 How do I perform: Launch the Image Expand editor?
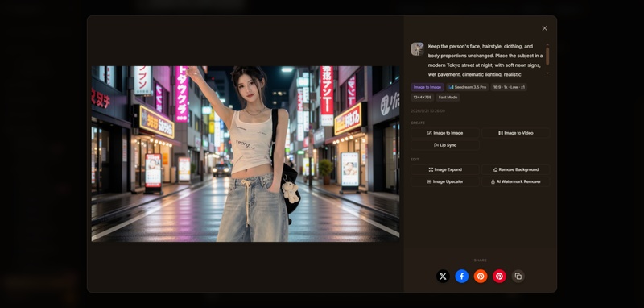click(x=445, y=169)
